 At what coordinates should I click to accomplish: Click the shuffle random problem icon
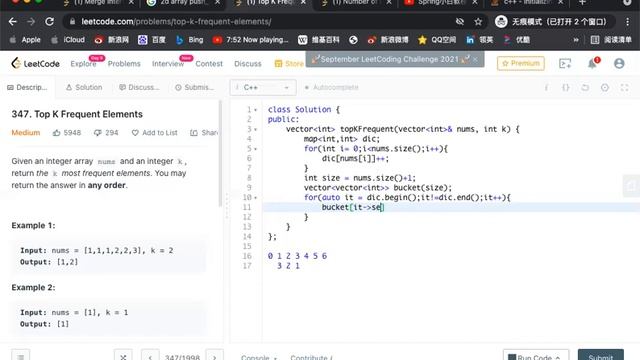(123, 357)
